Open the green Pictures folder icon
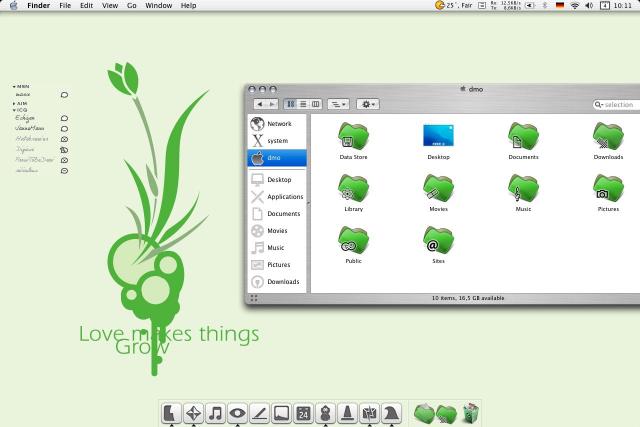Image resolution: width=640 pixels, height=427 pixels. pos(608,188)
